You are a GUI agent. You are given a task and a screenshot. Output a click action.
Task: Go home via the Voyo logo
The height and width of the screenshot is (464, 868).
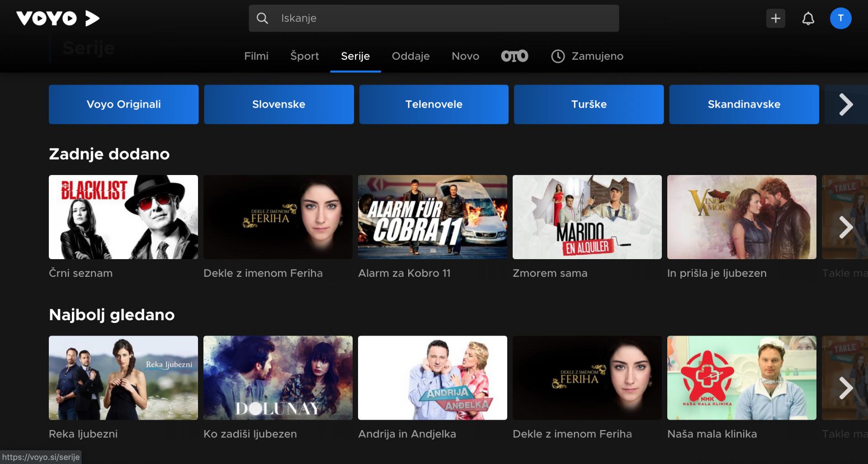[58, 18]
